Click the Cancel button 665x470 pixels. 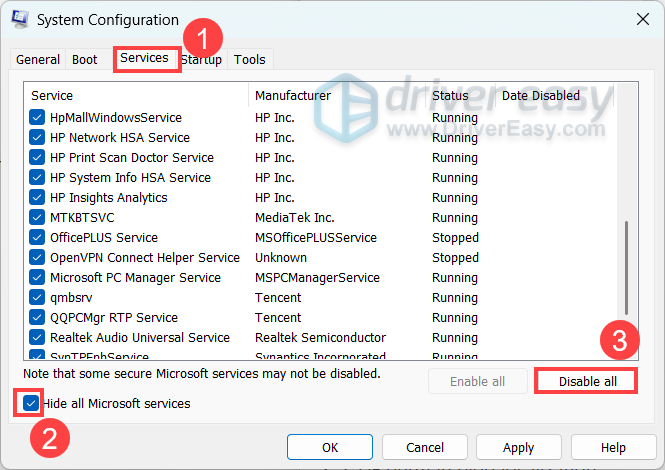(x=425, y=447)
